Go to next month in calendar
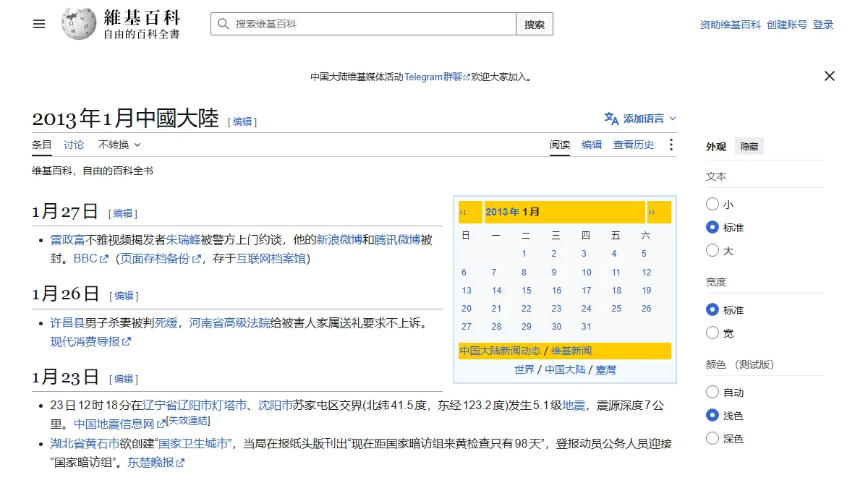 click(x=652, y=213)
